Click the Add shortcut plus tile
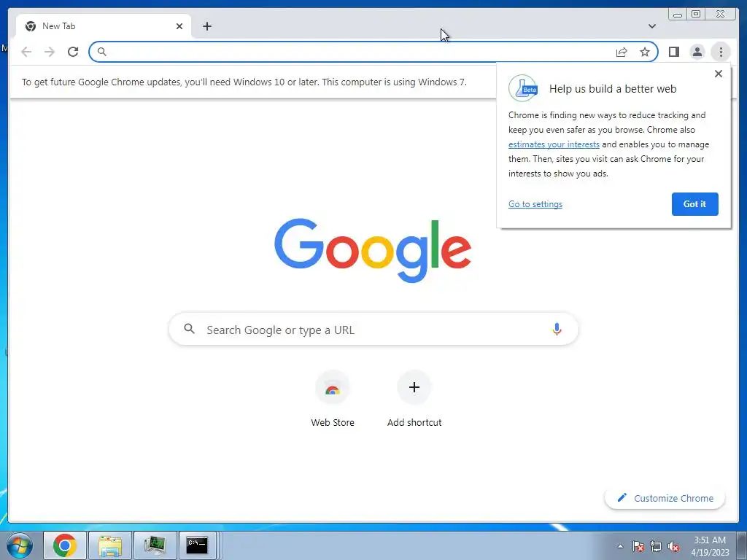The height and width of the screenshot is (560, 747). tap(414, 387)
